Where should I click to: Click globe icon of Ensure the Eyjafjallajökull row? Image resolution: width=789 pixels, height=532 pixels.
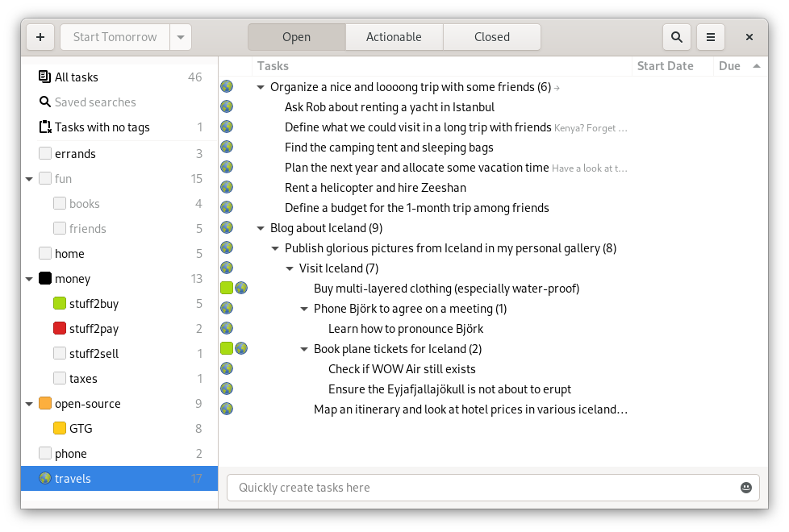click(x=227, y=389)
